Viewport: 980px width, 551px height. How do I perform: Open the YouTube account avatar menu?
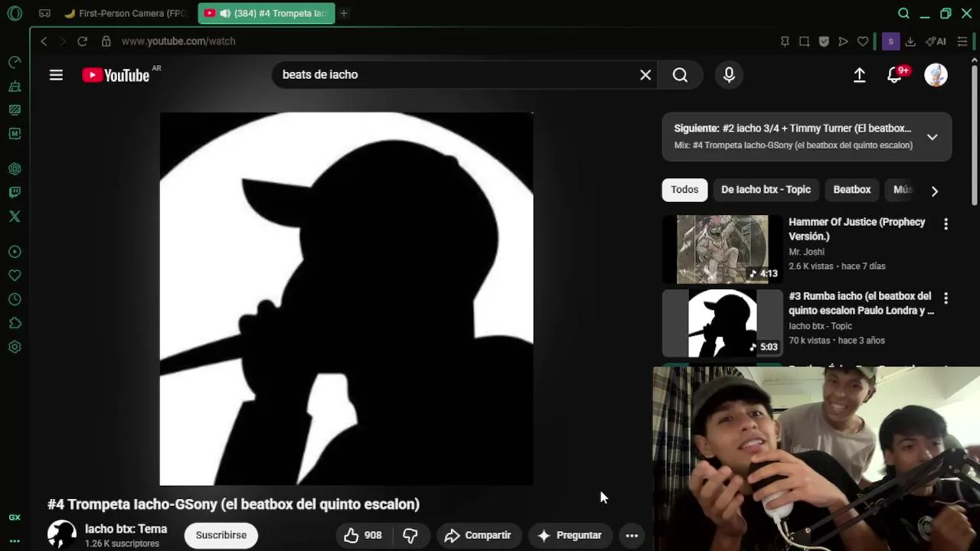click(x=936, y=75)
